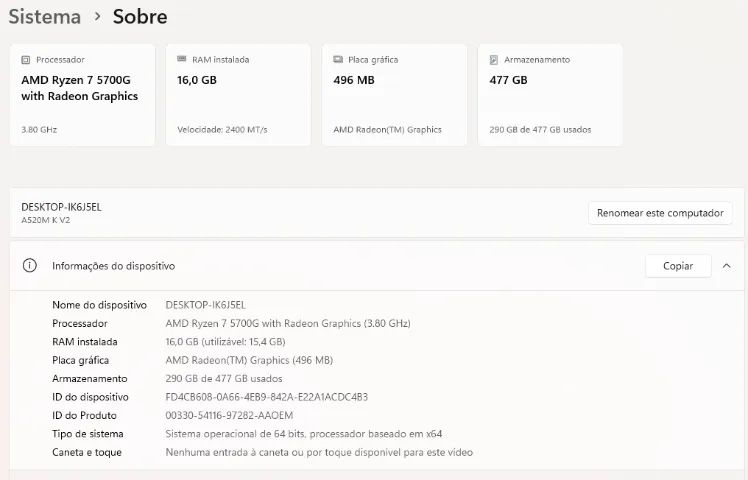Open the Placa gráfica 496 MB card
The width and height of the screenshot is (748, 480).
tap(395, 95)
